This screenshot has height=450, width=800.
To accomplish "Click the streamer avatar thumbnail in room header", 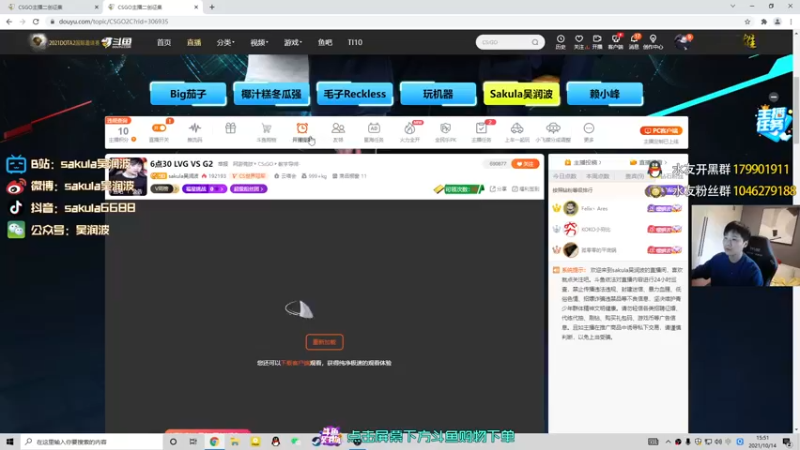I will (x=128, y=177).
